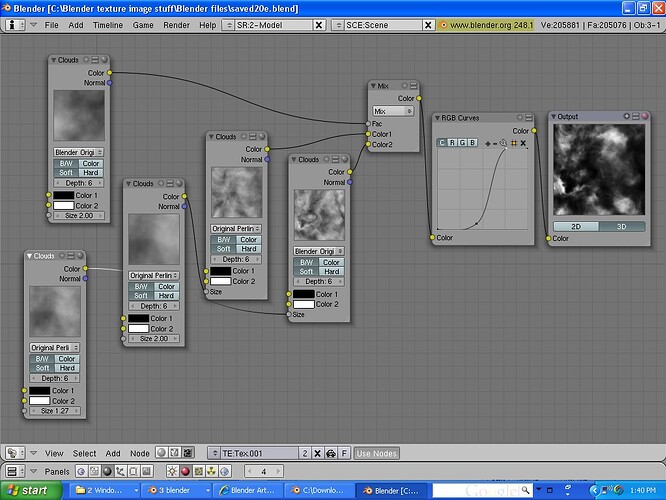
Task: Open the Original Perli noise basis dropdown
Action: tap(54, 347)
